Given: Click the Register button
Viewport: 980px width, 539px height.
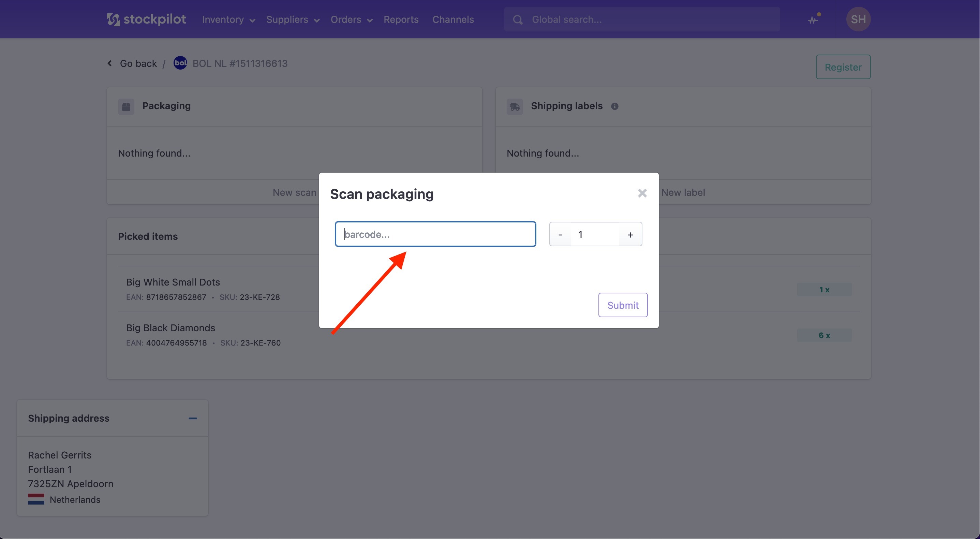Looking at the screenshot, I should click(x=843, y=67).
